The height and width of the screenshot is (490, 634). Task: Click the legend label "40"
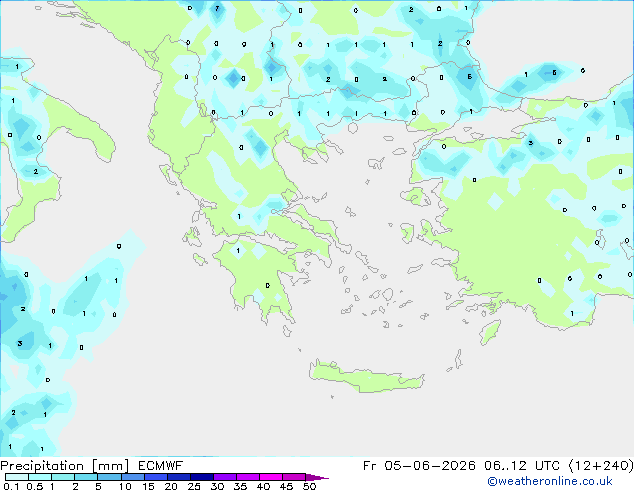point(263,486)
